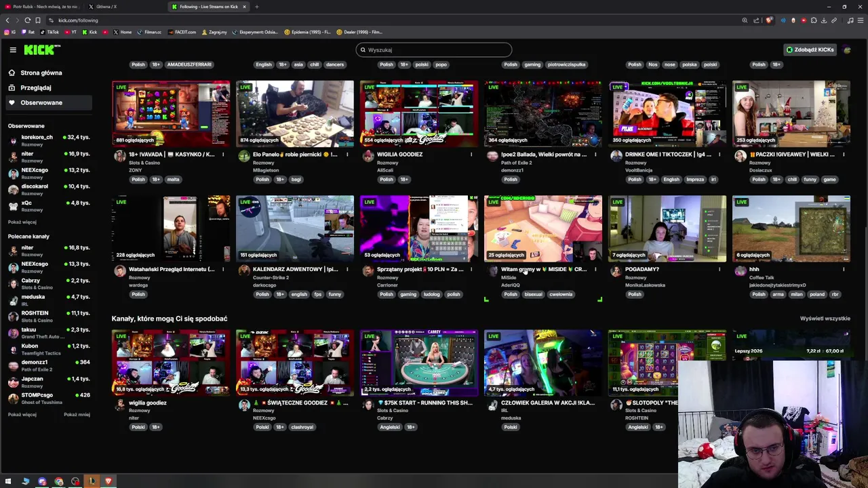Open the Zagraj.my bookmark
Viewport: 868px width, 488px height.
[214, 32]
